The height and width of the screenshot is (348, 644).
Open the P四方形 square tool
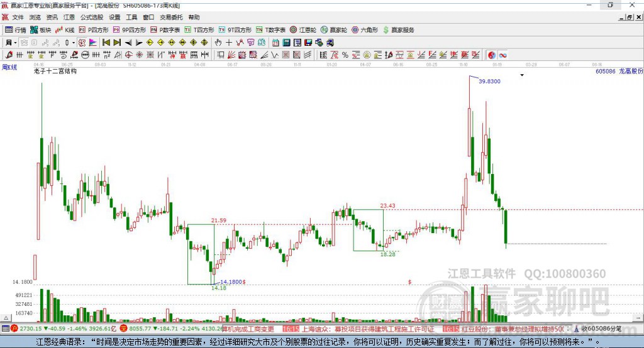click(x=94, y=30)
